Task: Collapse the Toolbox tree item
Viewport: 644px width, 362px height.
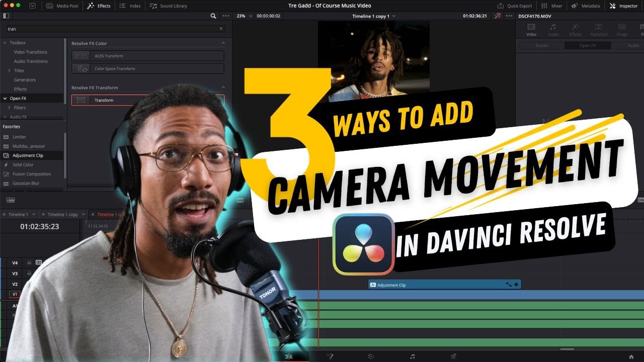Action: point(5,43)
